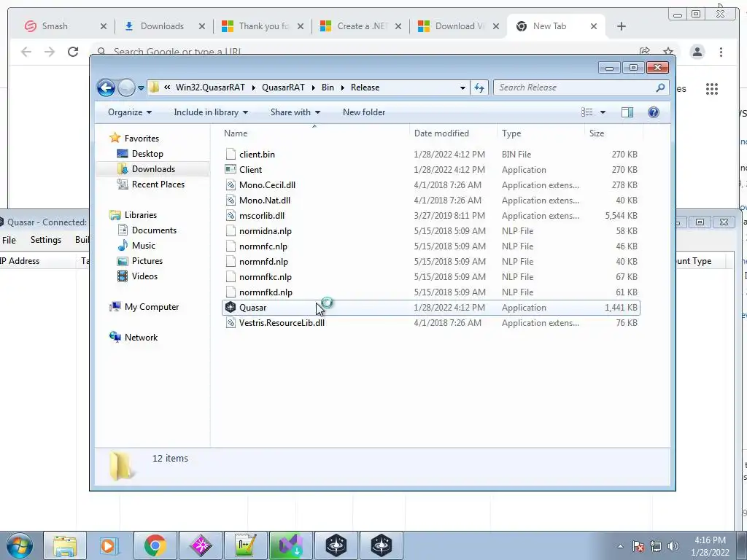Screen dimensions: 747x560
Task: Sort files by the Name column
Action: pos(236,133)
